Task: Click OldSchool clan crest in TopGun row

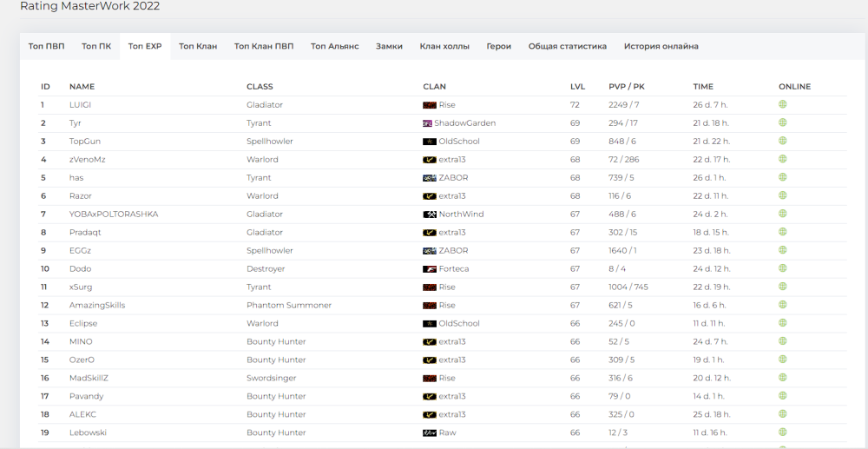Action: pyautogui.click(x=430, y=142)
